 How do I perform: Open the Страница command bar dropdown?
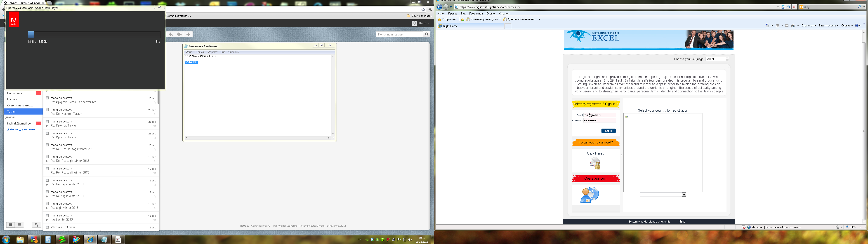809,26
